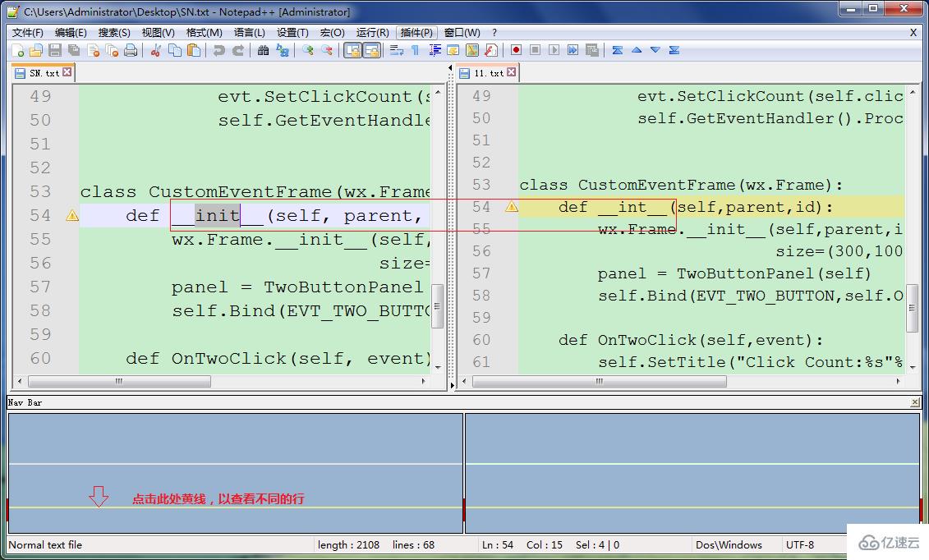Click the right pane vertical scrollbar thumb
The image size is (929, 560).
[913, 310]
